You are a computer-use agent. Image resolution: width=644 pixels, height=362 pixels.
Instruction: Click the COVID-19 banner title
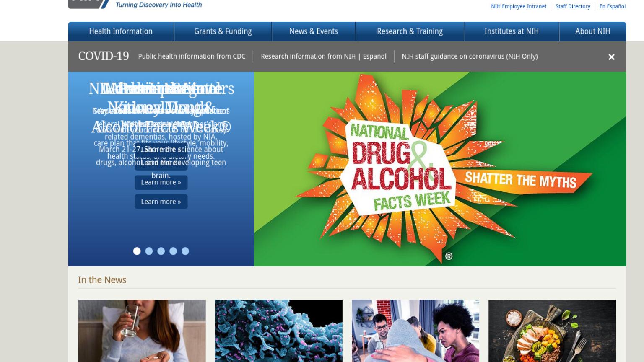(x=104, y=56)
